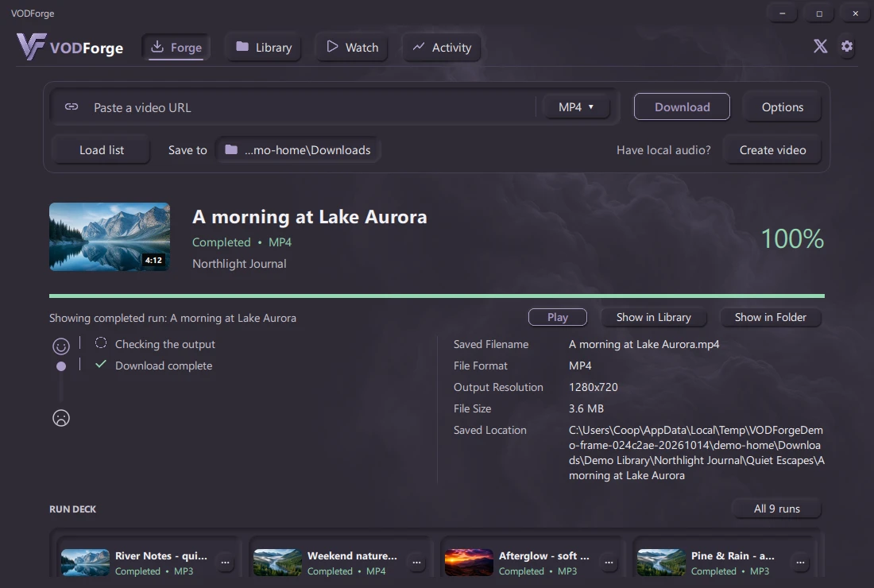The width and height of the screenshot is (874, 588).
Task: Click the purple dot mood slider handle
Action: (x=60, y=366)
